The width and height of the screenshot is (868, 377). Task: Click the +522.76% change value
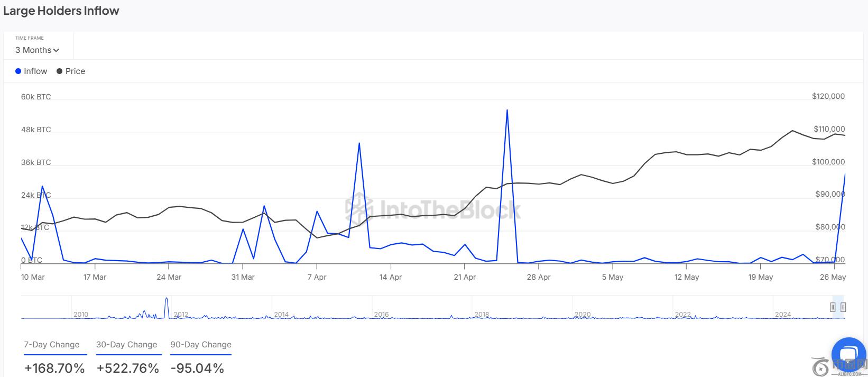(127, 368)
